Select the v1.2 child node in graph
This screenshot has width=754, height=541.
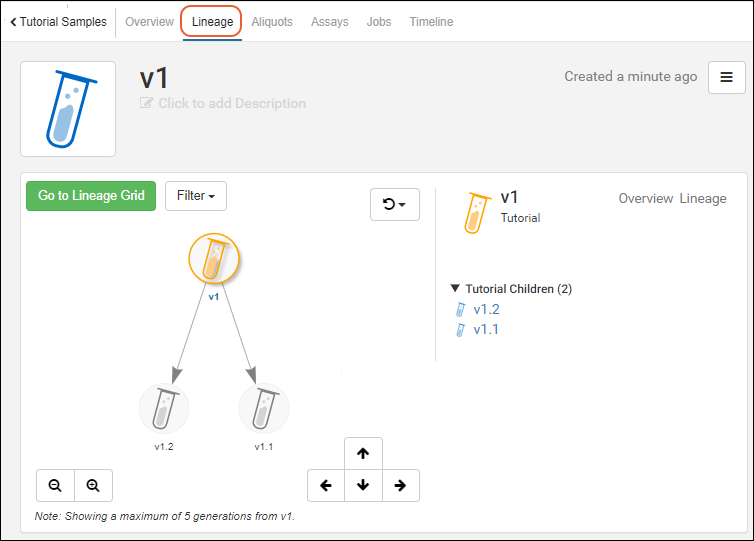coord(164,408)
